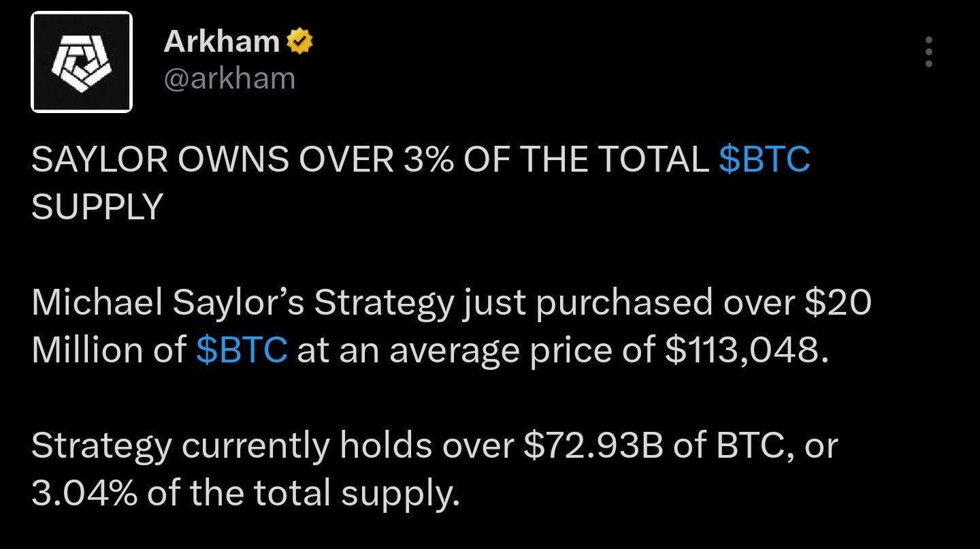Image resolution: width=980 pixels, height=549 pixels.
Task: Click the "$113,048" average price figure
Action: pos(747,349)
